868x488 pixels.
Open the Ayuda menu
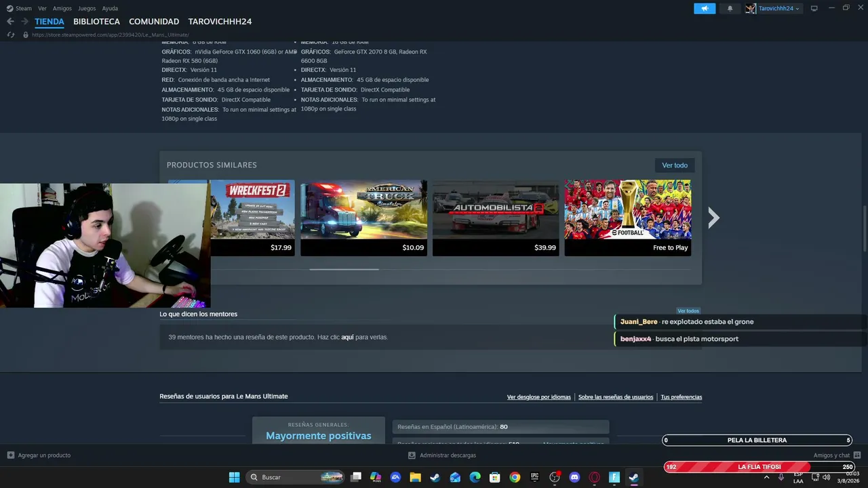(110, 8)
